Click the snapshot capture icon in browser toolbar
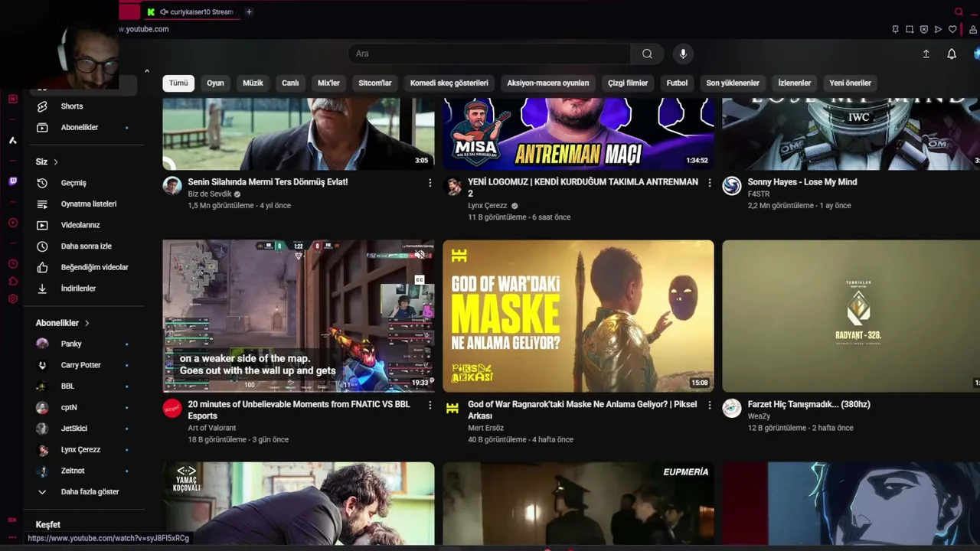Screen dimensions: 980x551 (910, 29)
